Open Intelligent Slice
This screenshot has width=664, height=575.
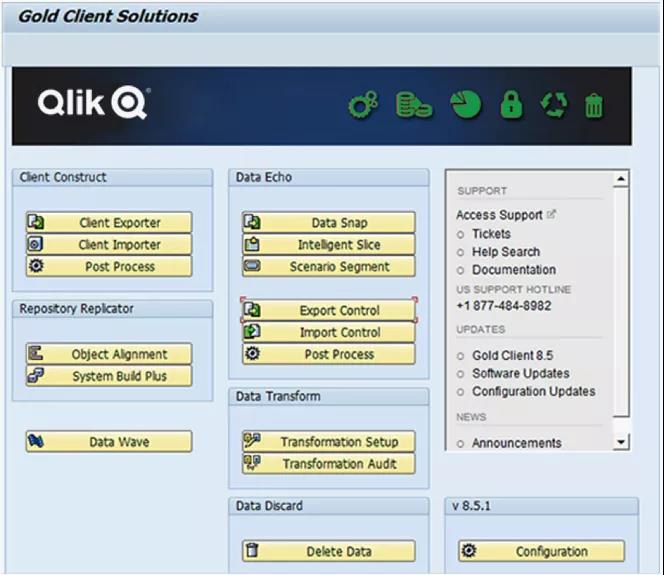pos(329,244)
